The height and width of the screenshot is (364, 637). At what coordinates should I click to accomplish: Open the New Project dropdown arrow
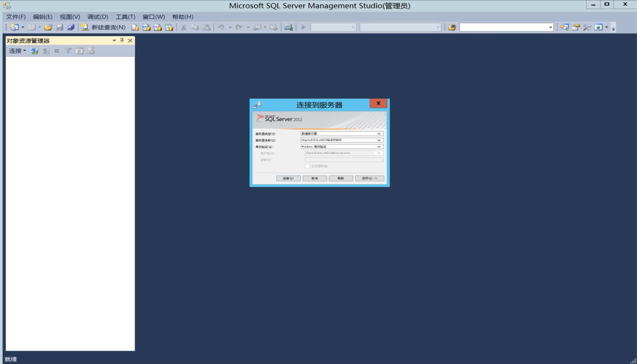coord(22,27)
